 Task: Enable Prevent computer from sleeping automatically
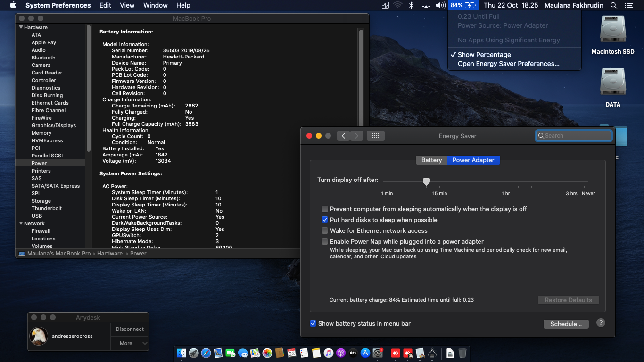click(325, 209)
